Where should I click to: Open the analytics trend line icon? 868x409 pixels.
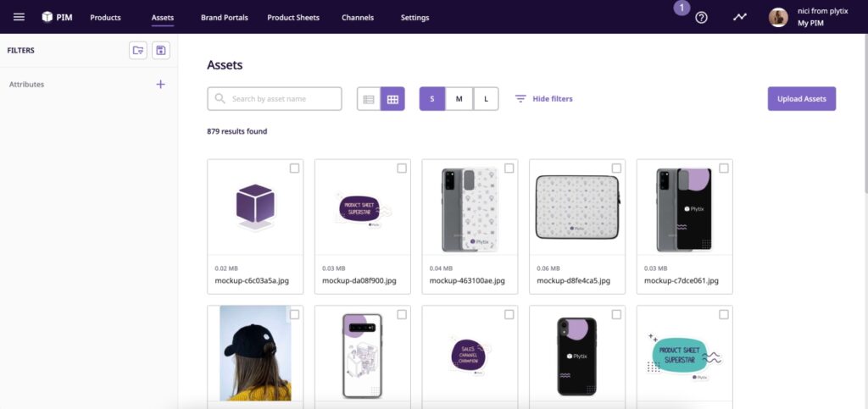pyautogui.click(x=740, y=17)
